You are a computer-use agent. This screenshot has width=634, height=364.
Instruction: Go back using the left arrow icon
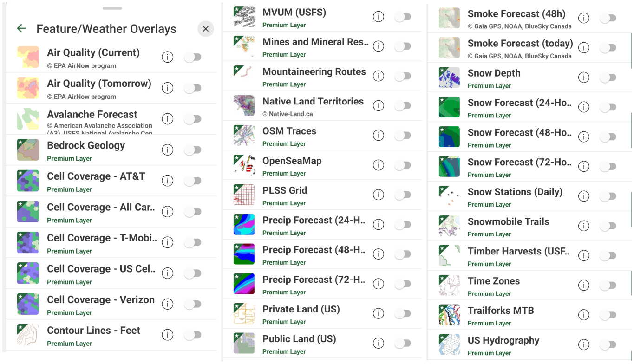pyautogui.click(x=21, y=28)
